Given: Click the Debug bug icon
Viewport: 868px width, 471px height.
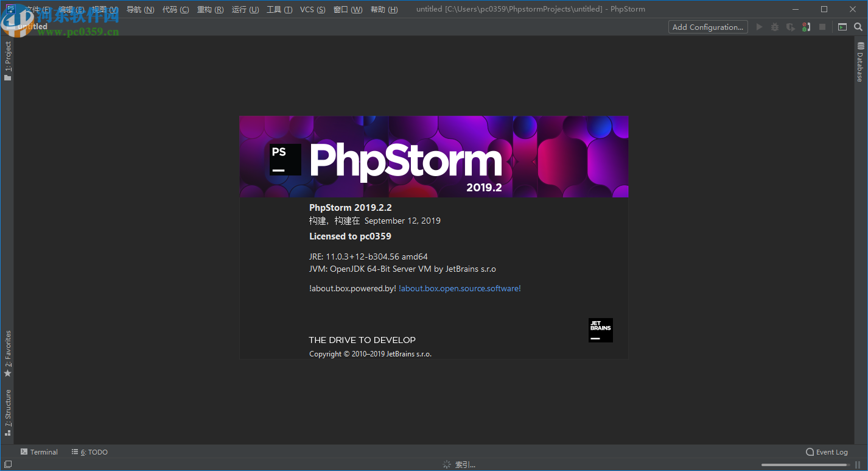Looking at the screenshot, I should click(x=775, y=27).
